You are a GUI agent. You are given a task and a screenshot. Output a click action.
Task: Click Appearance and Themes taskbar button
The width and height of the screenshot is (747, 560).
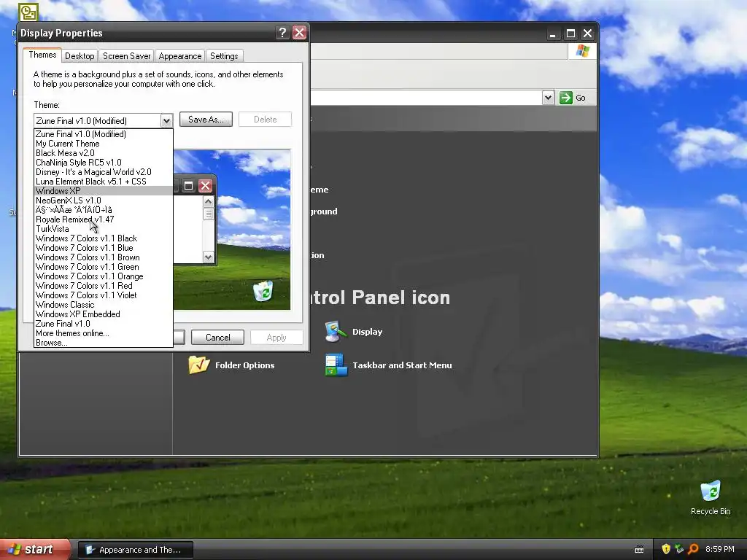coord(135,550)
